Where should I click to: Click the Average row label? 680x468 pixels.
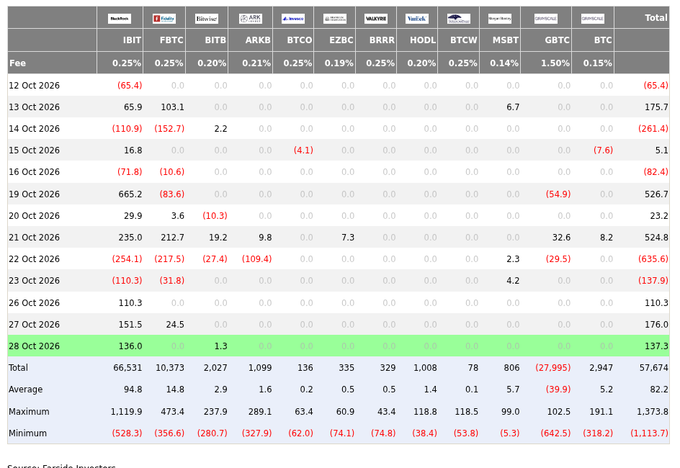click(26, 389)
